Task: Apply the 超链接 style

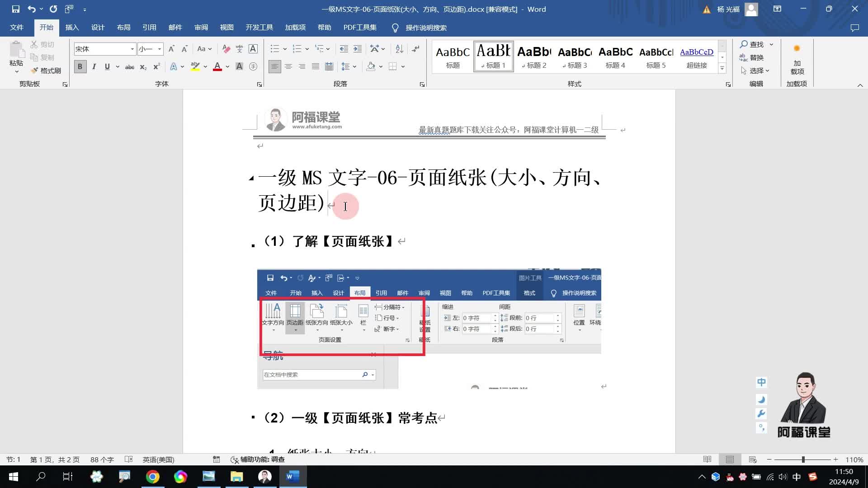Action: tap(697, 56)
